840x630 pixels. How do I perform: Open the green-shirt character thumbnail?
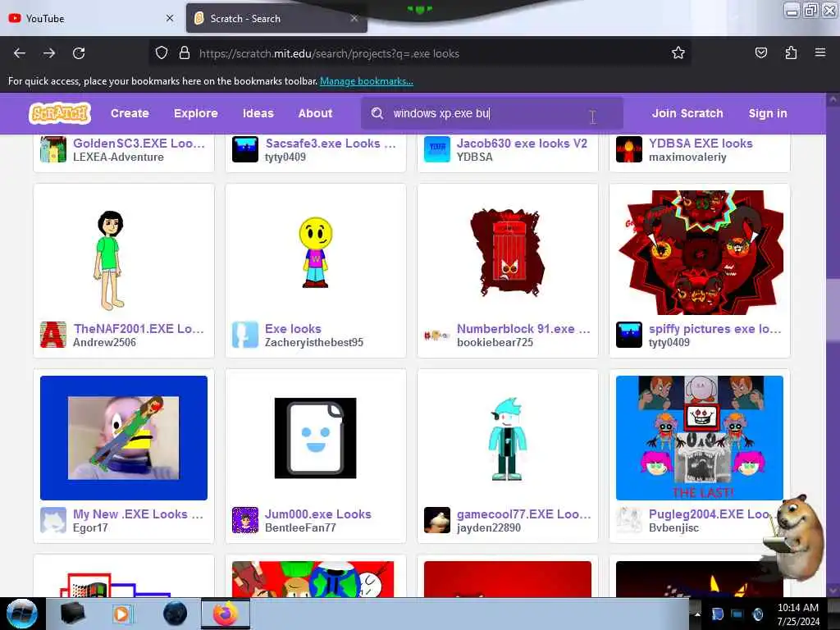(x=124, y=253)
